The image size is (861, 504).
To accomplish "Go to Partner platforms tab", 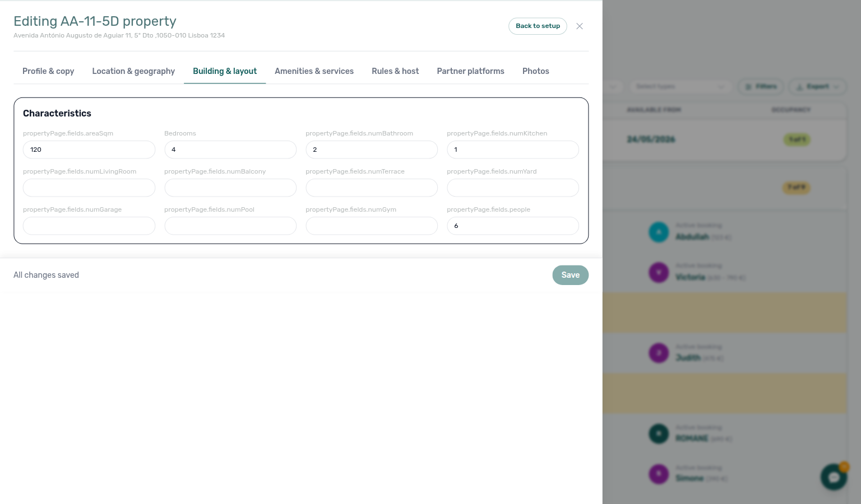I will [470, 71].
